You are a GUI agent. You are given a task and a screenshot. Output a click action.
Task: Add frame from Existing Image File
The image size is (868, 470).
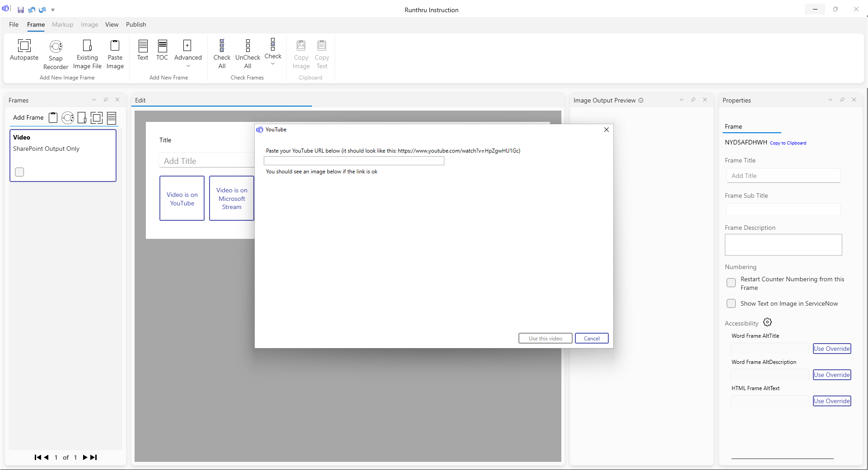[87, 46]
